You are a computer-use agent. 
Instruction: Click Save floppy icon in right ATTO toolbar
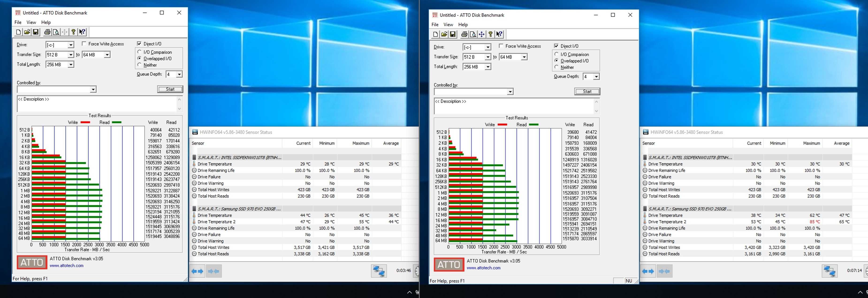click(453, 34)
